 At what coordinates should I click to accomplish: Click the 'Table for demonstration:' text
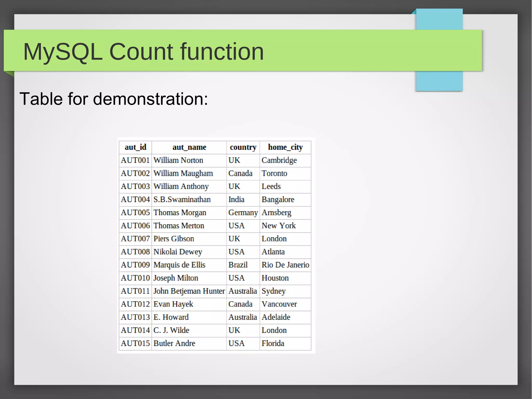coord(114,99)
